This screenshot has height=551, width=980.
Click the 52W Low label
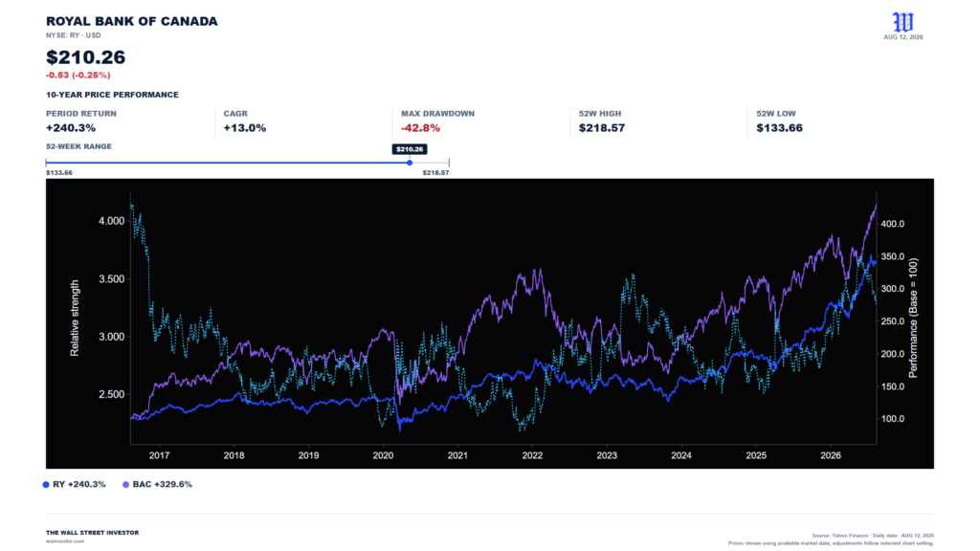776,114
